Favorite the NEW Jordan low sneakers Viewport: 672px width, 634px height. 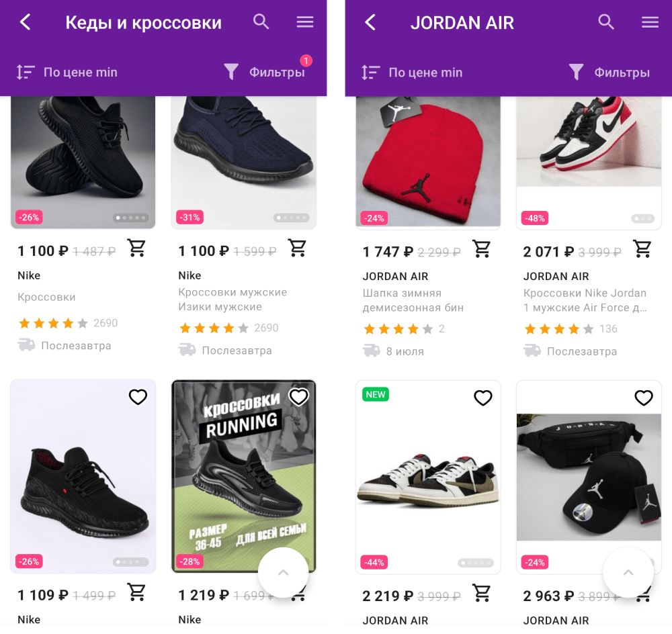click(483, 398)
